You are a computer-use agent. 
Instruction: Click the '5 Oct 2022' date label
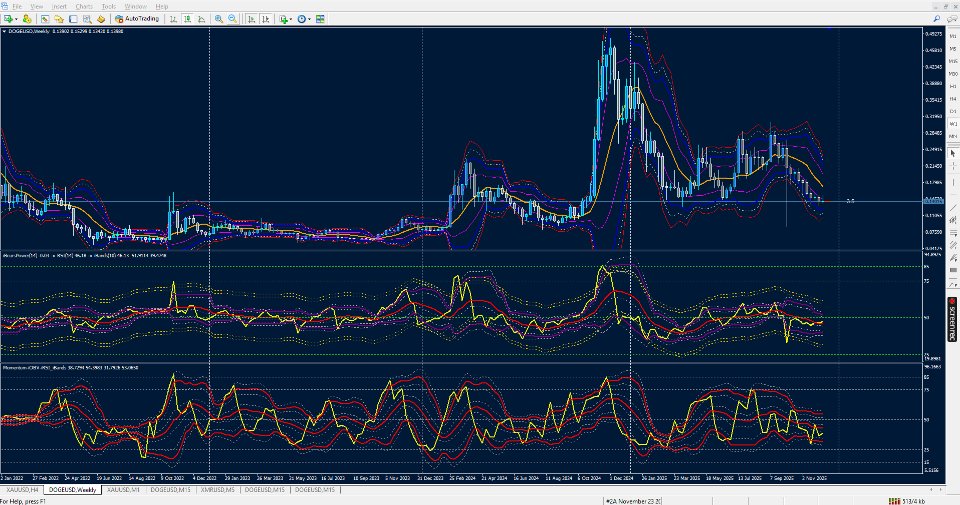coord(172,477)
